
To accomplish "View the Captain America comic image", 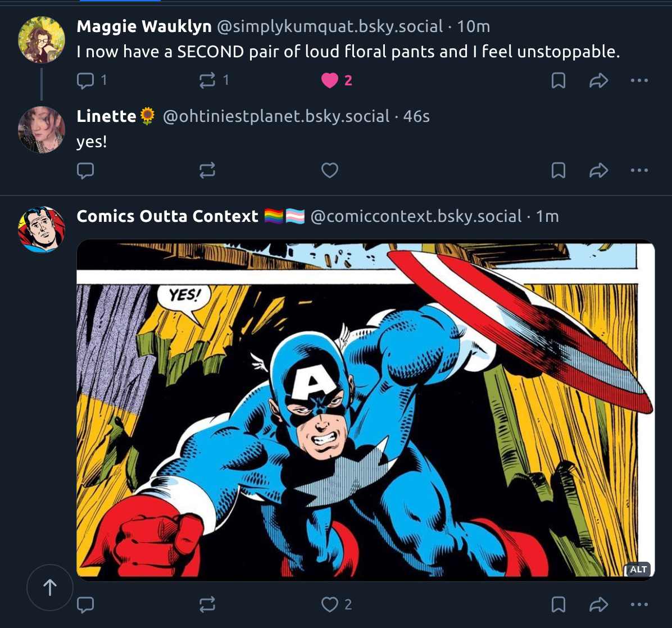I will 365,410.
